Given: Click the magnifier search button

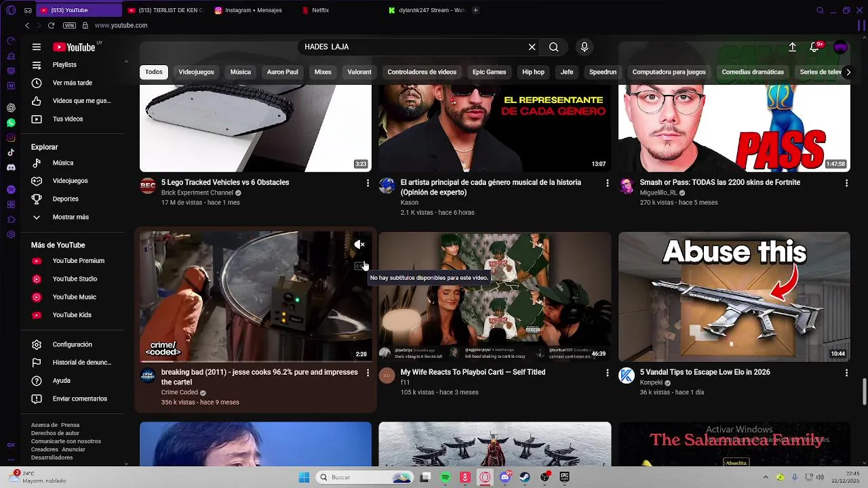Looking at the screenshot, I should pos(554,47).
